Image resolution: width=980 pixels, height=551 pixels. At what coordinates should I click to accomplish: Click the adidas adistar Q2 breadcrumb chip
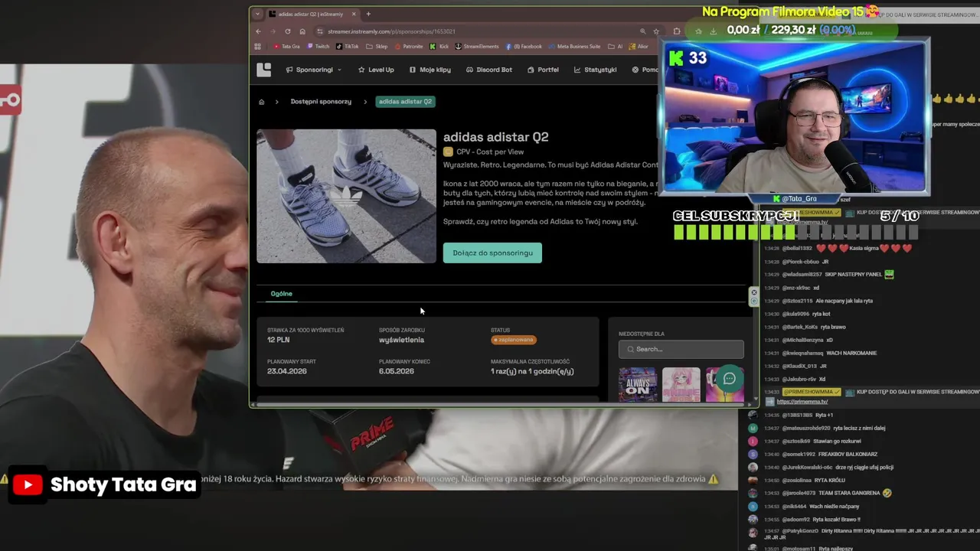(405, 102)
